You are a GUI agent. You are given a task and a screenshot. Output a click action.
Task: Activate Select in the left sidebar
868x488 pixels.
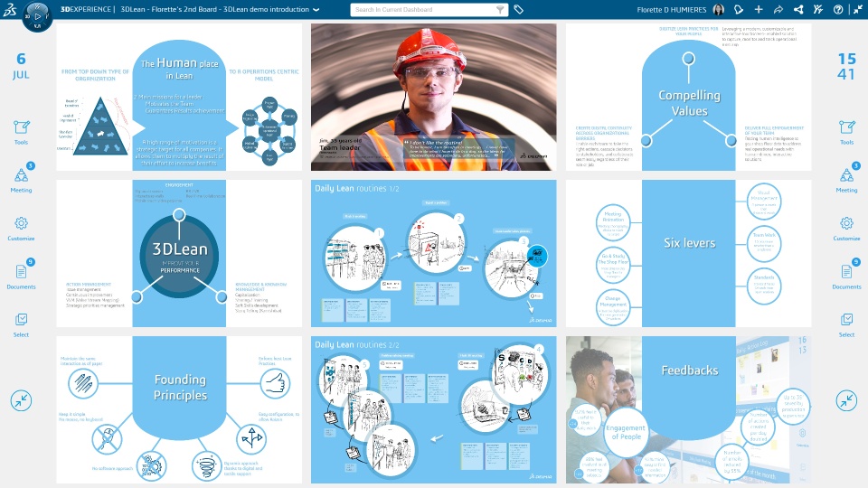coord(21,324)
